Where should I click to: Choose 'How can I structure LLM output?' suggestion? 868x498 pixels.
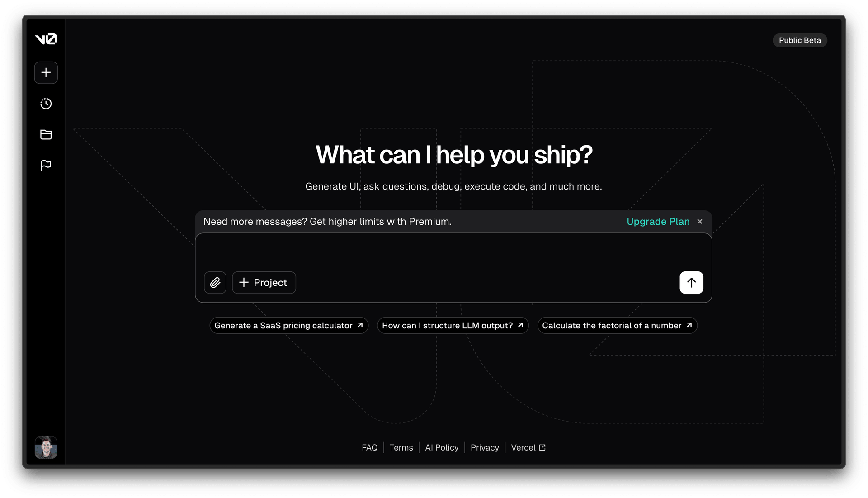[x=453, y=326]
